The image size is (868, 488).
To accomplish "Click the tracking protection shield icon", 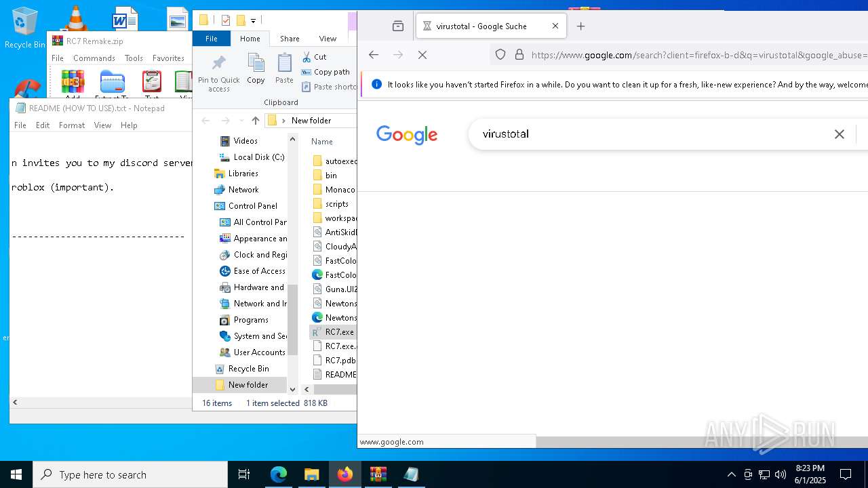I will click(x=500, y=55).
